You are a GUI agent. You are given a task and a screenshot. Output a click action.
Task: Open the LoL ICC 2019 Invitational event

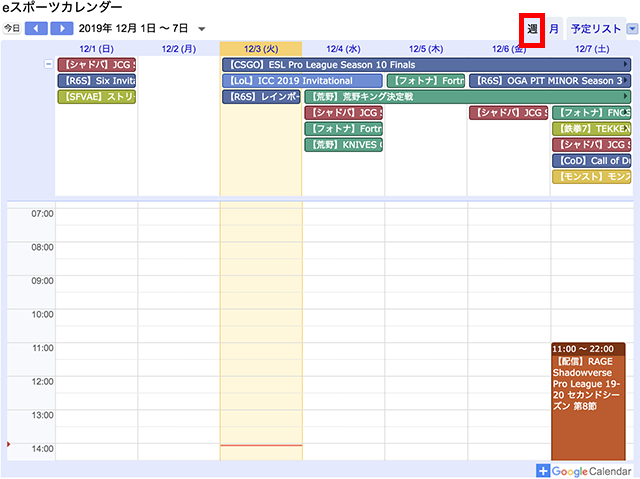(x=302, y=81)
